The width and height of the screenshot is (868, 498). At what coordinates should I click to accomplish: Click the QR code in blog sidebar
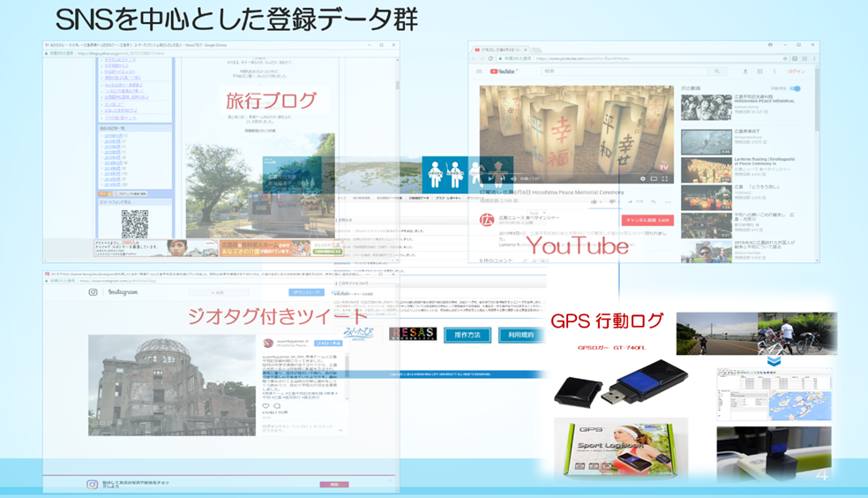(x=135, y=223)
